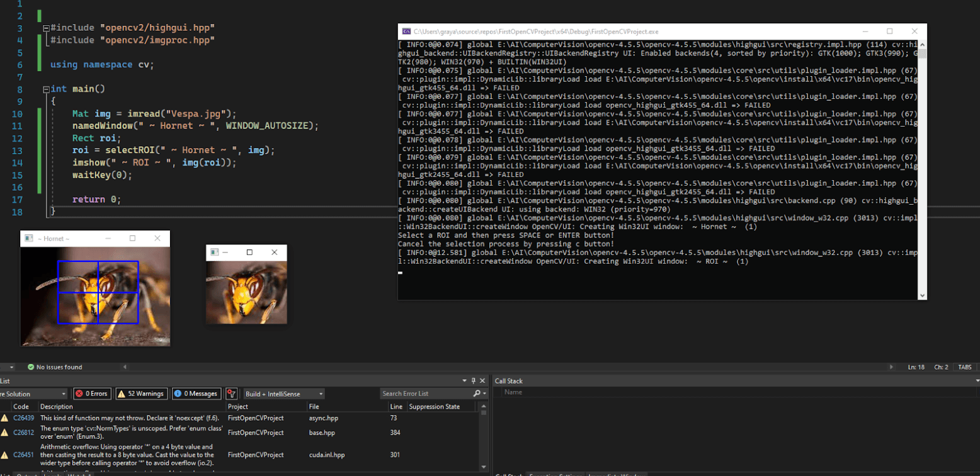
Task: Toggle the 52 Warnings filter
Action: pyautogui.click(x=141, y=393)
